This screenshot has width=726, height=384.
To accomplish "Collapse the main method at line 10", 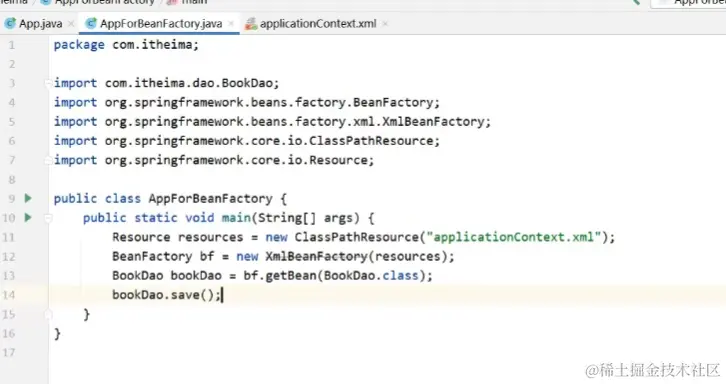I will point(48,218).
